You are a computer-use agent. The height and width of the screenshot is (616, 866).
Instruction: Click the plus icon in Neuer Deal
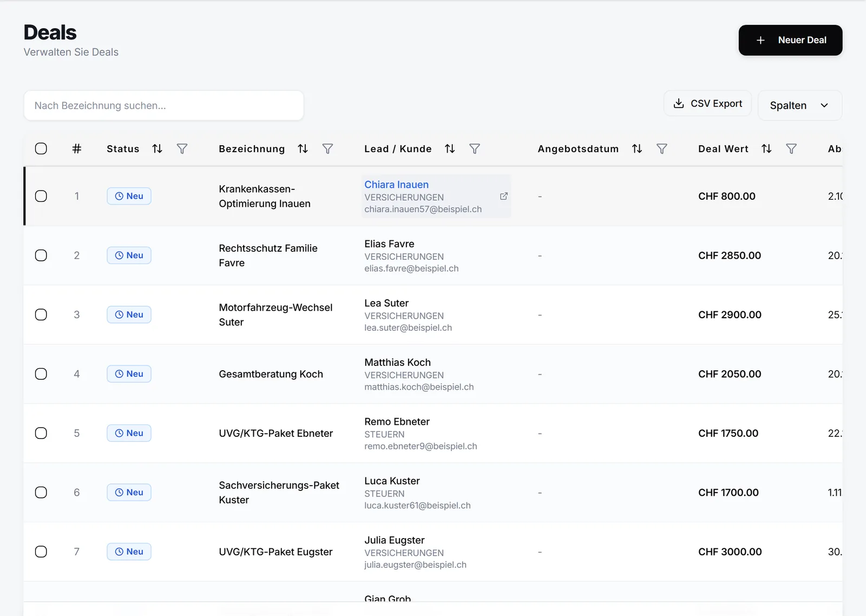760,40
